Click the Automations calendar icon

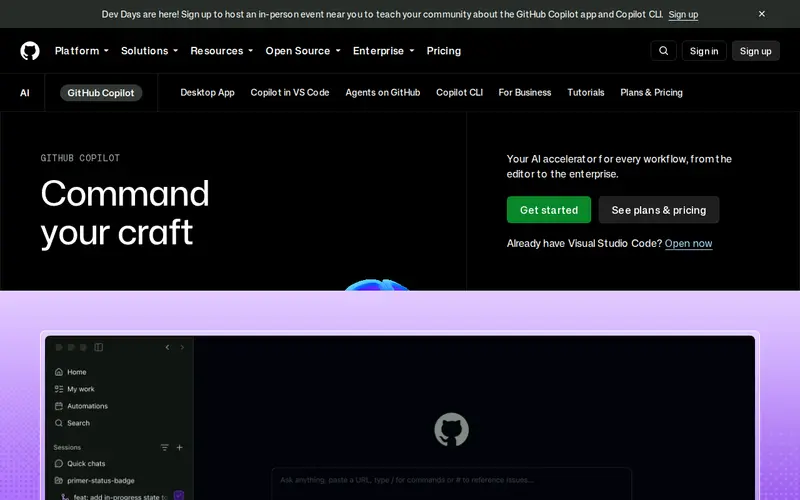pos(59,406)
